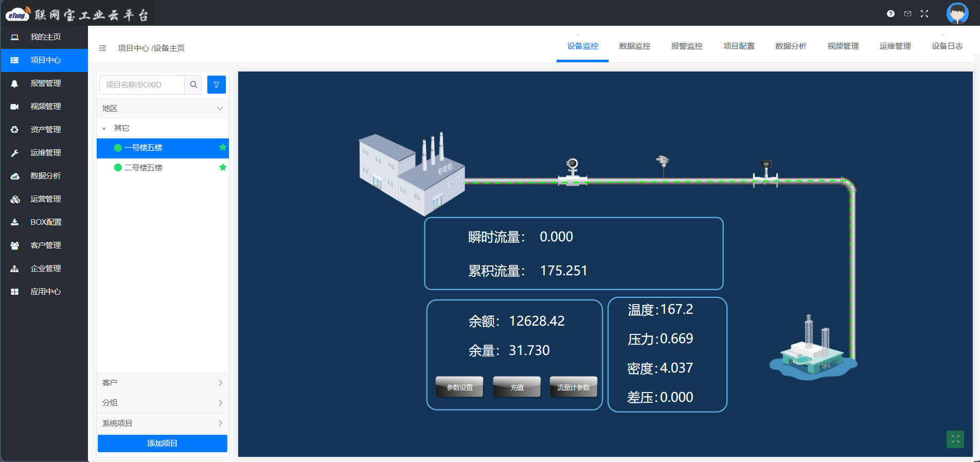Click the valve device on the pipeline
980x462 pixels.
point(765,174)
